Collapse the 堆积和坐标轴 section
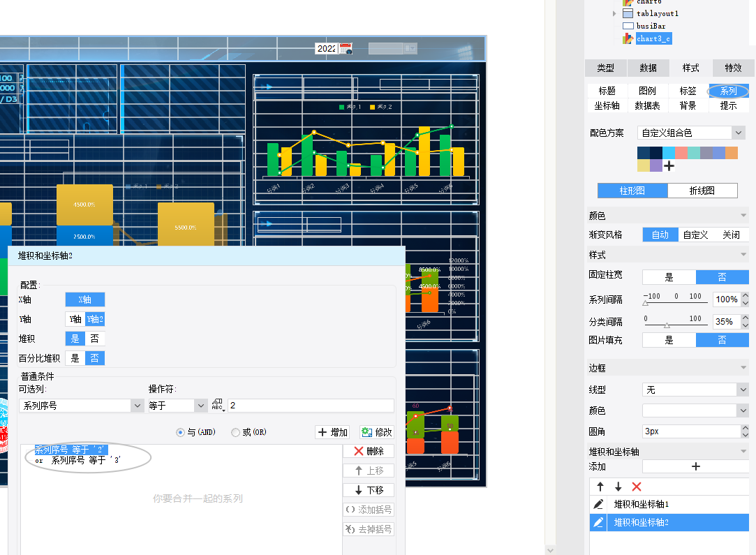This screenshot has width=756, height=555. [743, 451]
